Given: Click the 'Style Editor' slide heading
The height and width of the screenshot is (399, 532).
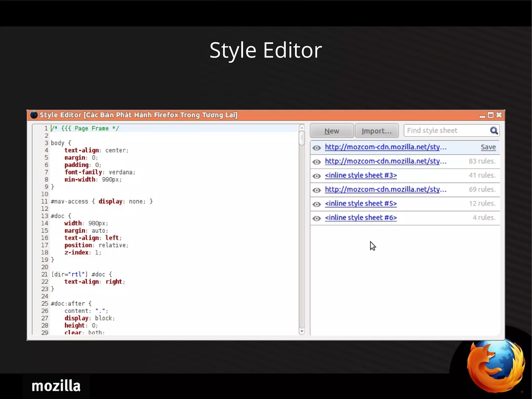Looking at the screenshot, I should pos(266,50).
